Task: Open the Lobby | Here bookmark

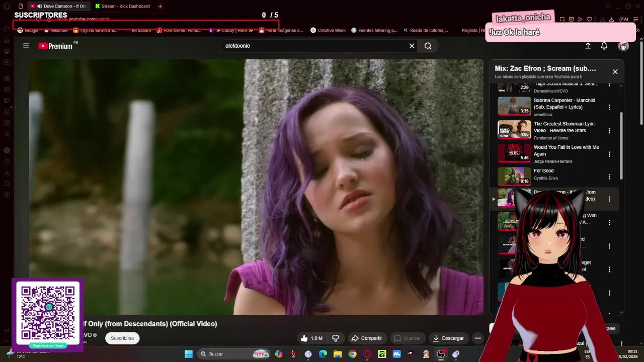Action: pyautogui.click(x=231, y=30)
